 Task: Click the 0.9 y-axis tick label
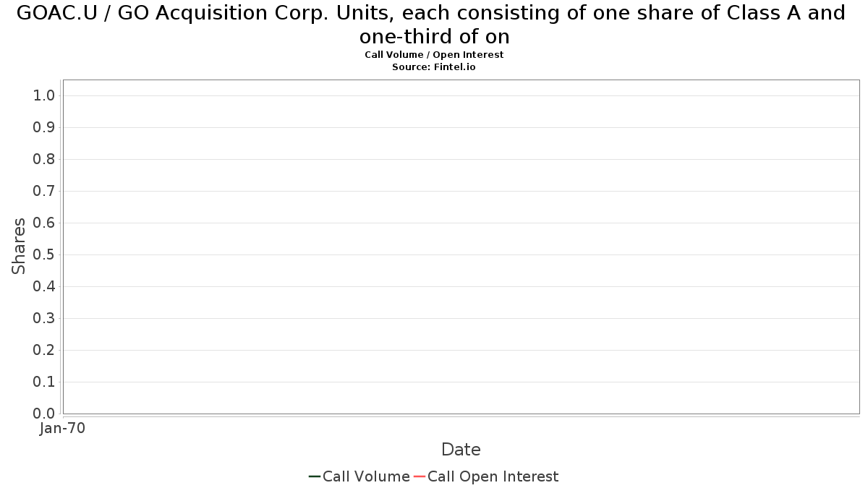(44, 128)
